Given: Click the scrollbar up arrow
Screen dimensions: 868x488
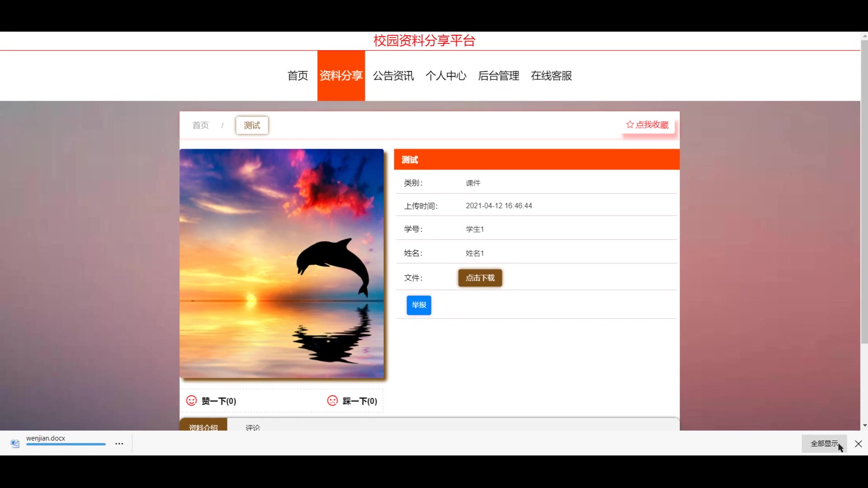Looking at the screenshot, I should point(864,36).
